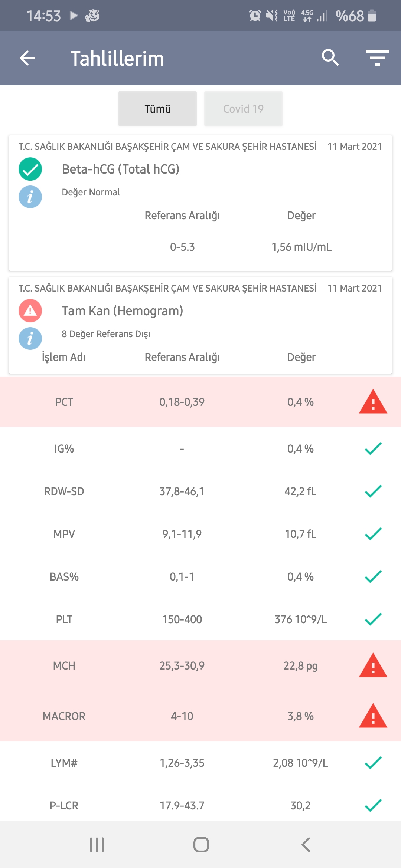Tap green checkmark status of Beta-hCG
This screenshot has height=868, width=401.
pyautogui.click(x=30, y=169)
